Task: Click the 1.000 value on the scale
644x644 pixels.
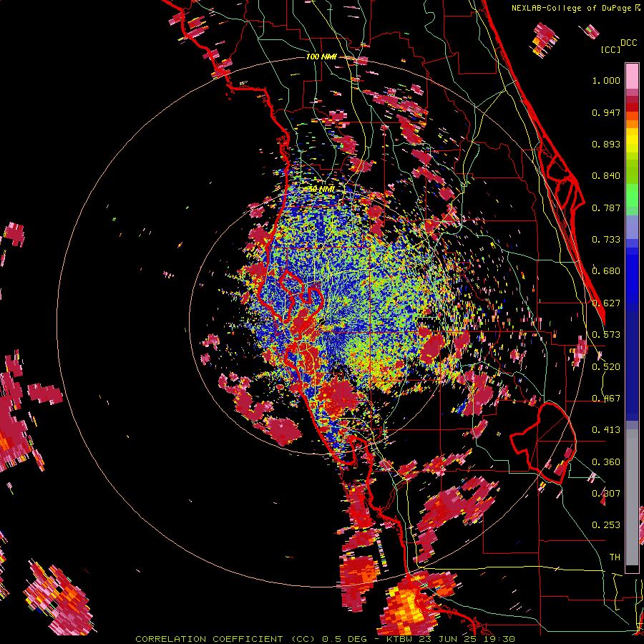Action: pos(606,80)
